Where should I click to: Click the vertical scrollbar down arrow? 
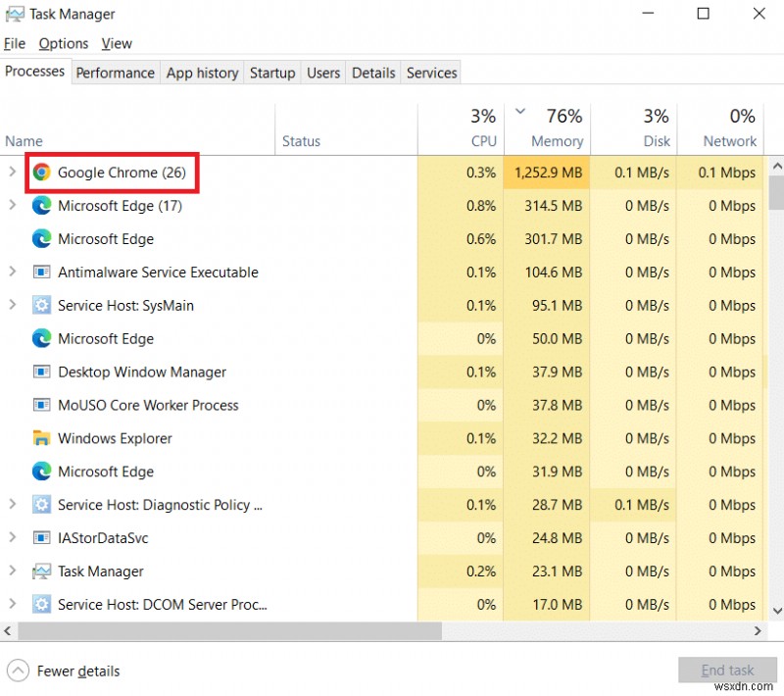[x=777, y=611]
